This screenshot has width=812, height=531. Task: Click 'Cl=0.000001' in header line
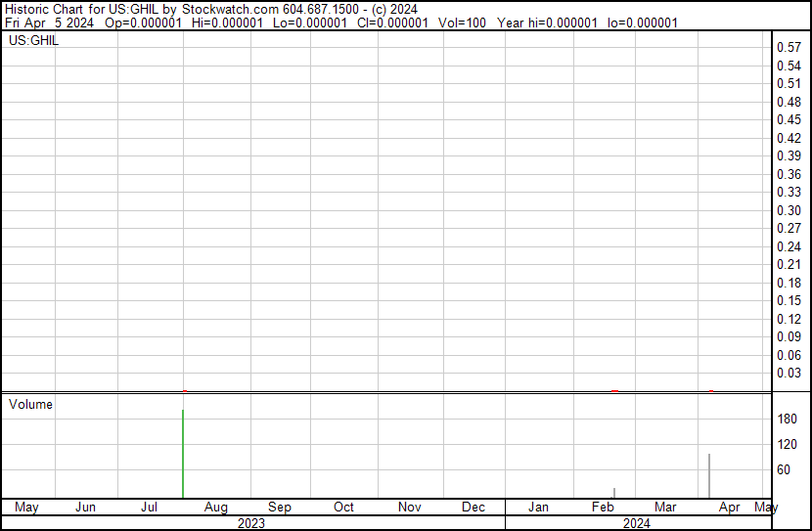point(392,22)
